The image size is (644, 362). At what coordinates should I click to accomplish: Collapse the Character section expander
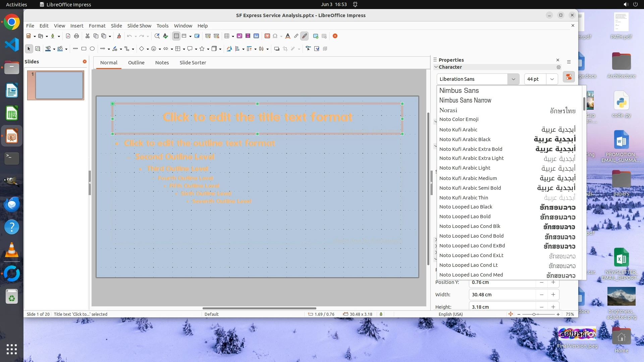click(x=436, y=67)
